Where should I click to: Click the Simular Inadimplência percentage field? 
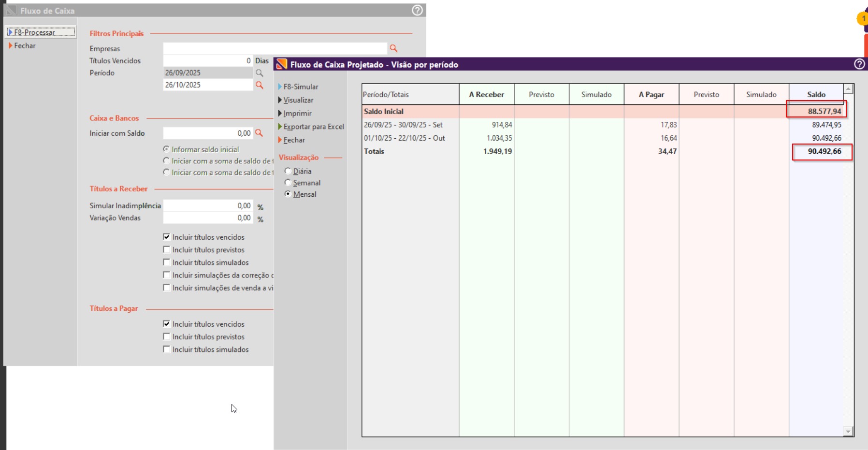208,205
